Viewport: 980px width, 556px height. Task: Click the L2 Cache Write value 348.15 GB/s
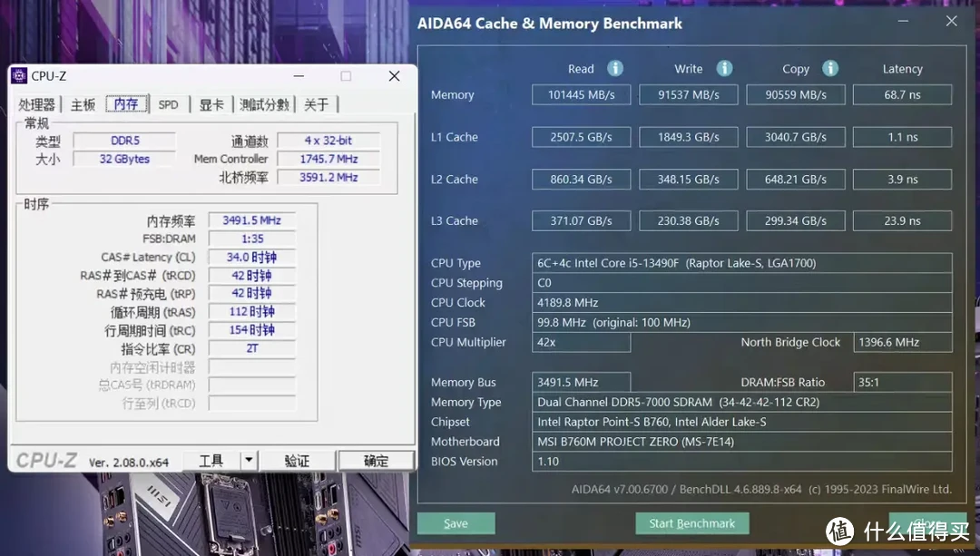coord(688,180)
